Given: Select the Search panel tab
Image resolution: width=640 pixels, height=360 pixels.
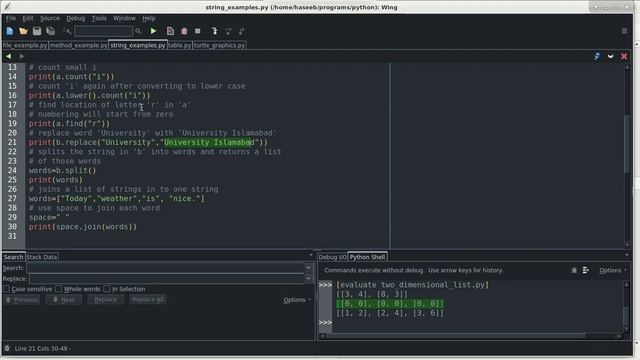Looking at the screenshot, I should pyautogui.click(x=13, y=257).
